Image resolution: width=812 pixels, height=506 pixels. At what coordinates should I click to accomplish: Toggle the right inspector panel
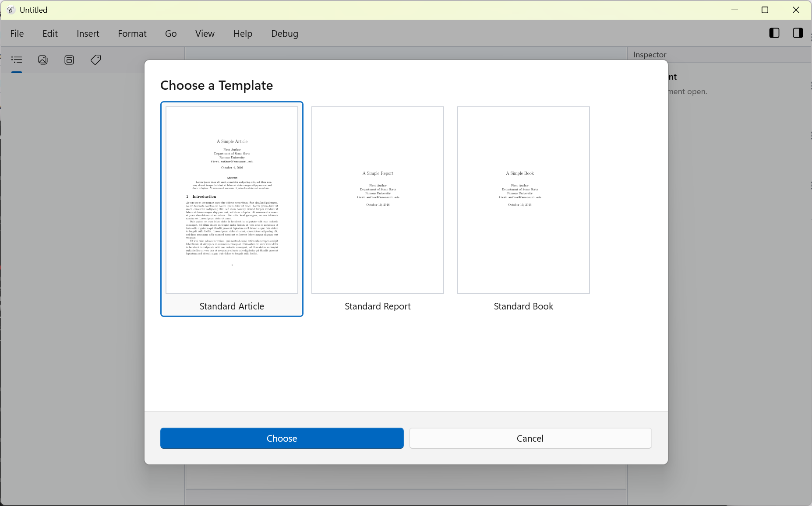(798, 33)
